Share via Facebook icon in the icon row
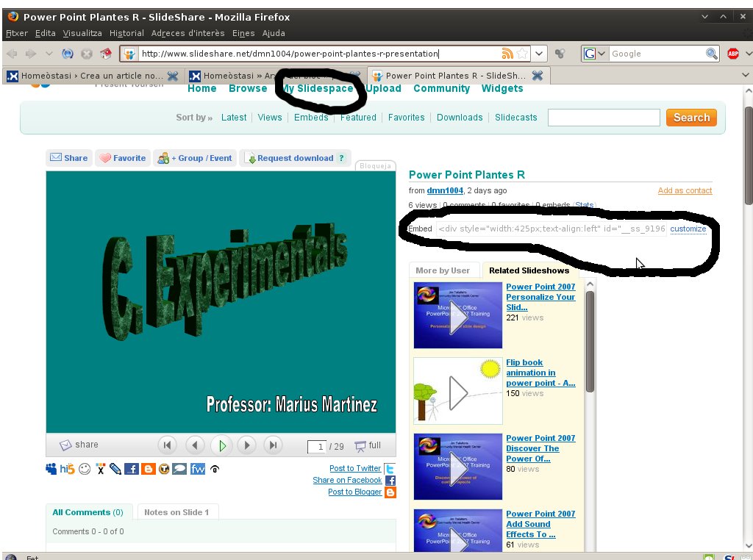The image size is (753, 560). coord(131,469)
